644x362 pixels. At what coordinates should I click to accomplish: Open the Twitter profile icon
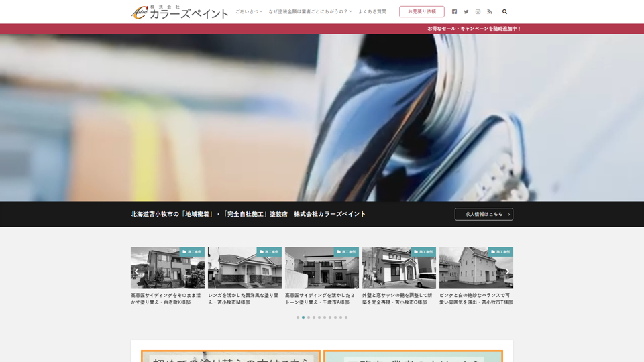(466, 11)
